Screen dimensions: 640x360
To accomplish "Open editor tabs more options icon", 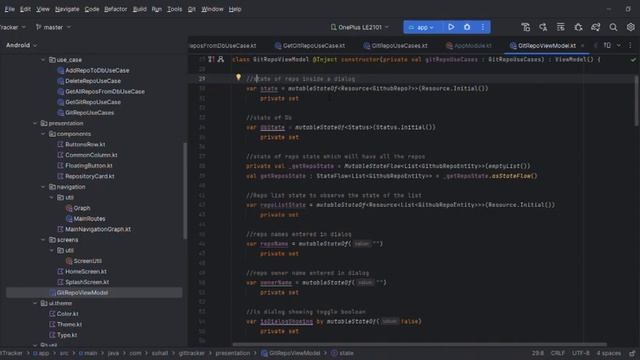I will pyautogui.click(x=630, y=45).
